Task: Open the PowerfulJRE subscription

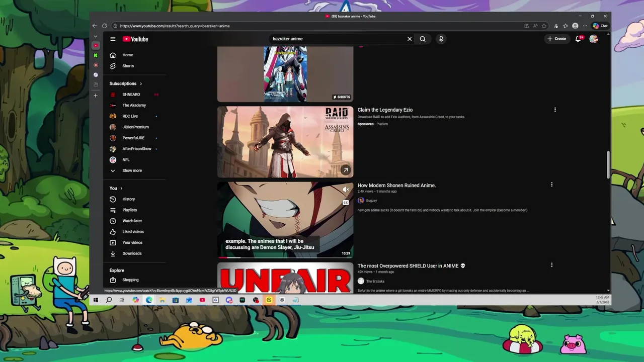Action: coord(135,138)
